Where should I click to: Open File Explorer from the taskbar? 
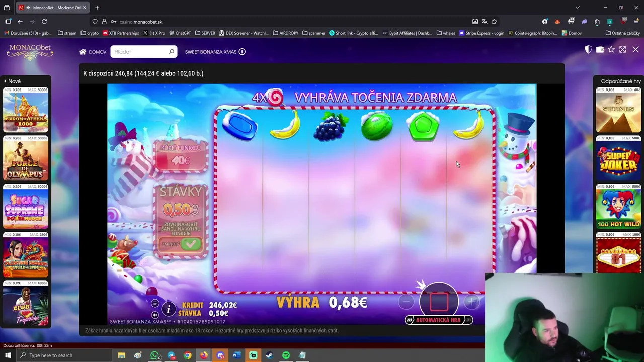122,355
